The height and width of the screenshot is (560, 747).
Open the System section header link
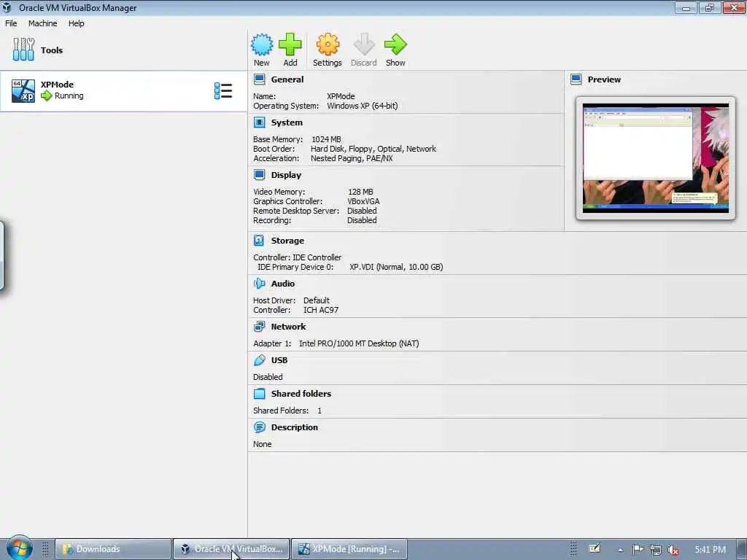(287, 122)
